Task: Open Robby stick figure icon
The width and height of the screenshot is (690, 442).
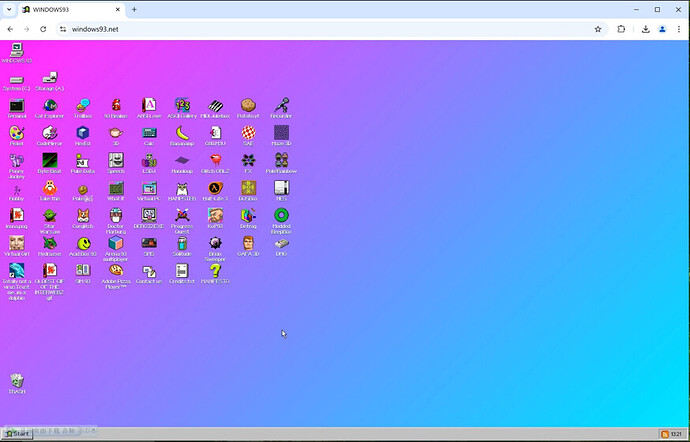Action: [17, 190]
